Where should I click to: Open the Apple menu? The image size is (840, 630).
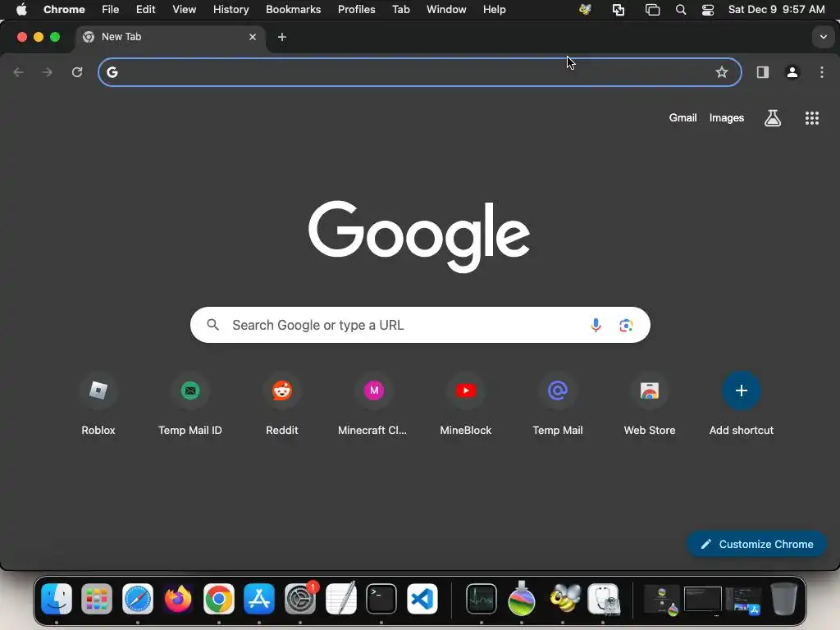(x=21, y=10)
